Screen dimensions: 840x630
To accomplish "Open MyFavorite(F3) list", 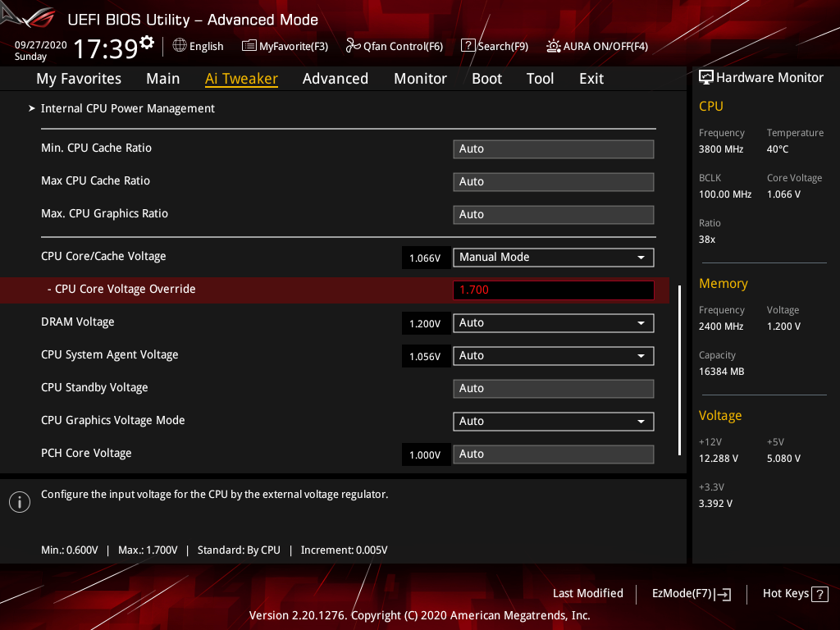I will (x=285, y=46).
